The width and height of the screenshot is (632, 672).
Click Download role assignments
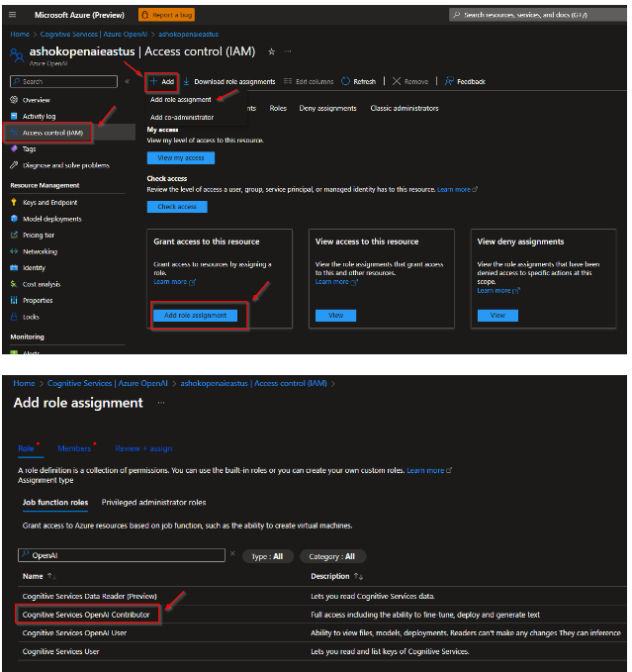pos(229,81)
